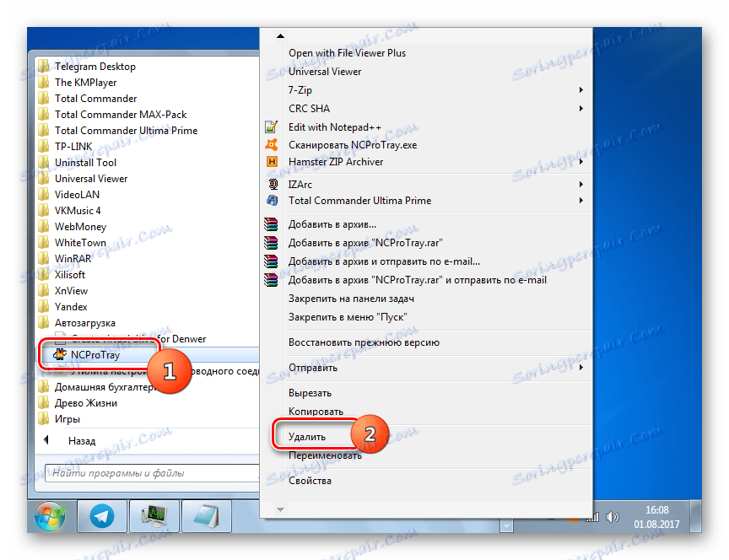Click the context menu scroll-down arrow
This screenshot has width=729, height=560.
pos(280,509)
